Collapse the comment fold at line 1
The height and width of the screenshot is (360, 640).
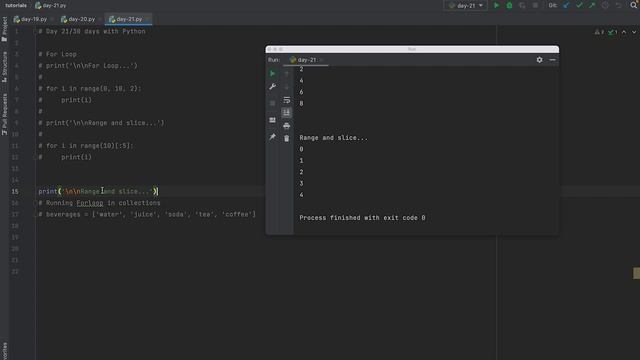(x=36, y=31)
